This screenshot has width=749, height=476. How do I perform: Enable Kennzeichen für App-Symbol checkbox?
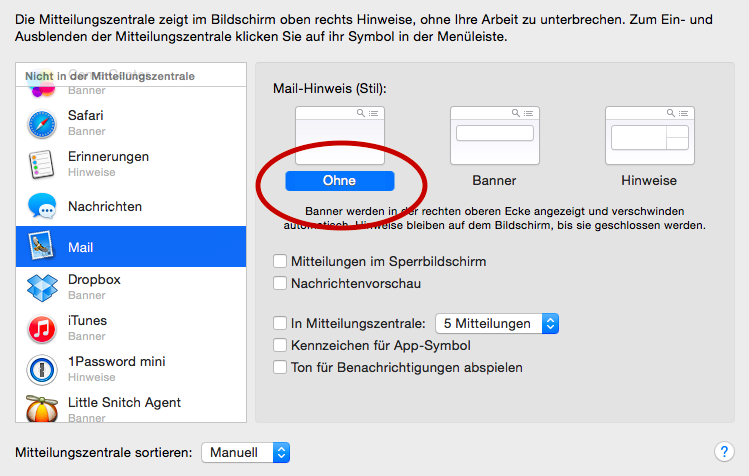click(x=280, y=345)
